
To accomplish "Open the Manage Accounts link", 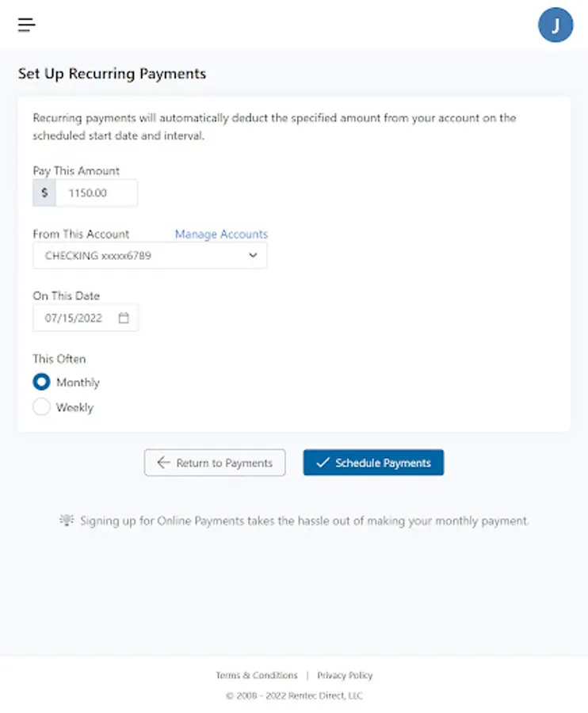I will [x=221, y=234].
